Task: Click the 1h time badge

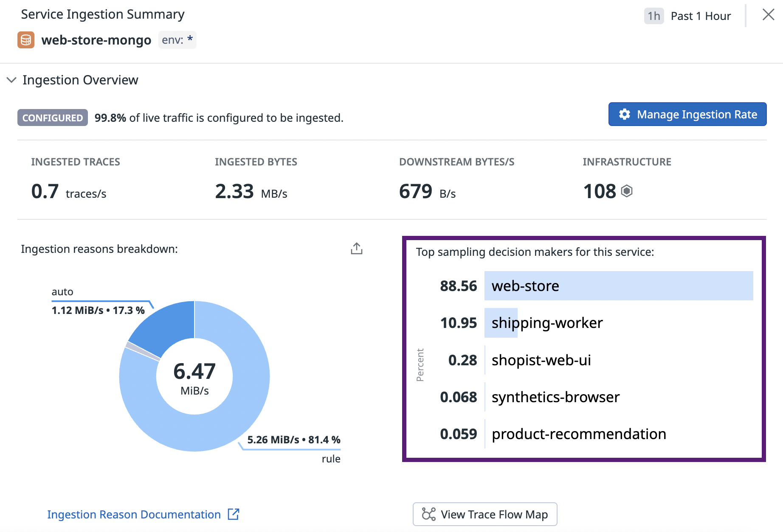Action: click(x=653, y=16)
